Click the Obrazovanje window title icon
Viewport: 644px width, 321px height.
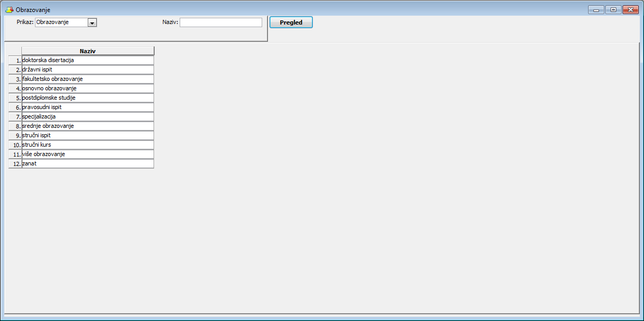point(9,10)
